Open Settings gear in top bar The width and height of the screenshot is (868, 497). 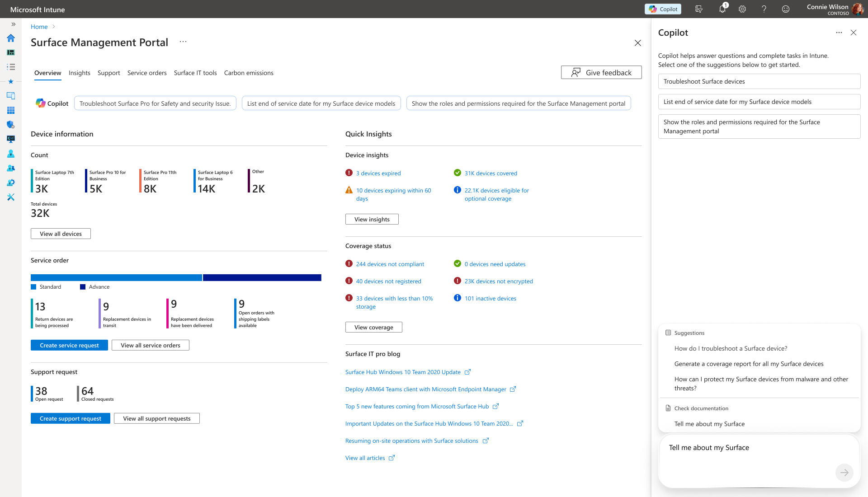(742, 9)
